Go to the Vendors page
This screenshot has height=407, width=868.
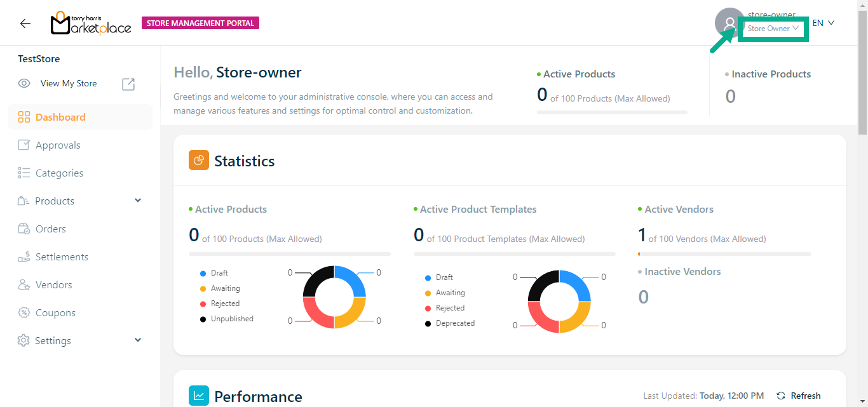click(x=53, y=285)
